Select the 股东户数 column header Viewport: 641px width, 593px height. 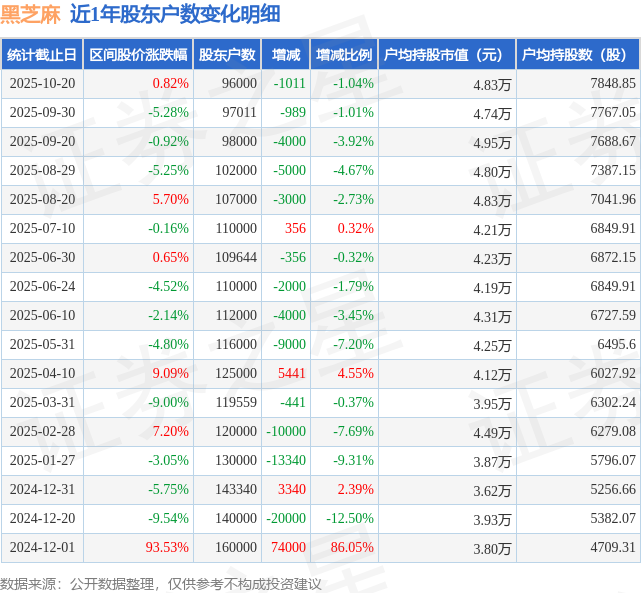point(227,55)
